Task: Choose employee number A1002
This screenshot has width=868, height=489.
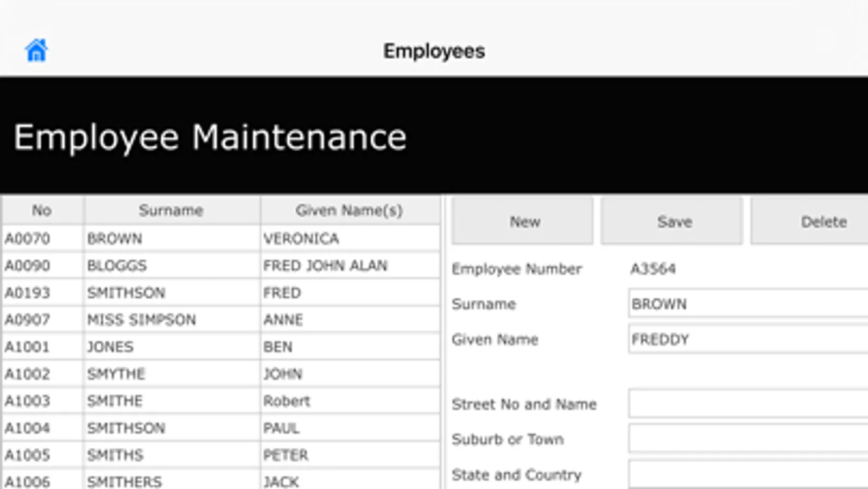Action: click(x=28, y=374)
